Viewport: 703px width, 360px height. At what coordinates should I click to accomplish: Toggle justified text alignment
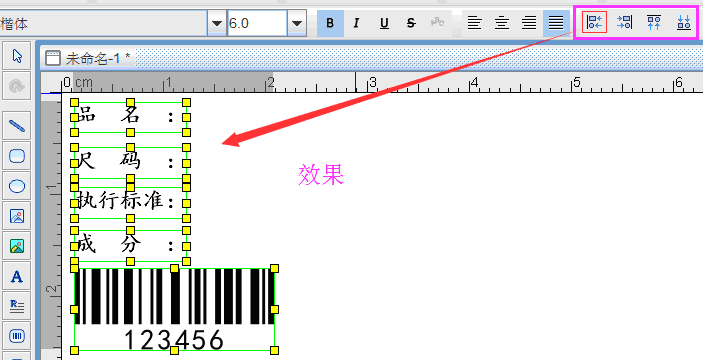(x=556, y=23)
